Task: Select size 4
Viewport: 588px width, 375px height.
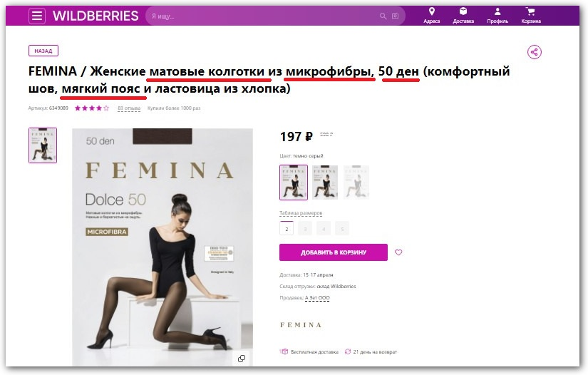Action: 324,228
